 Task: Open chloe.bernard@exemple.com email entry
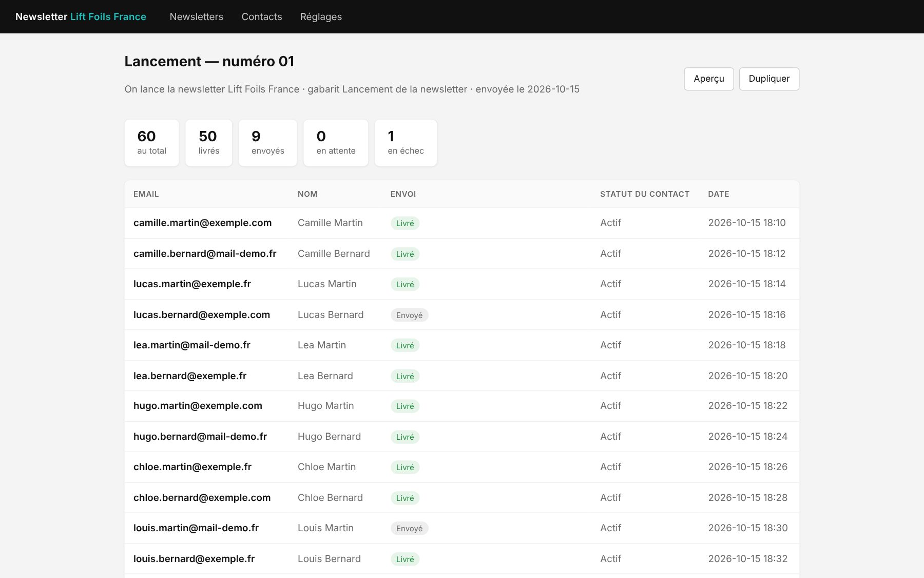(202, 498)
